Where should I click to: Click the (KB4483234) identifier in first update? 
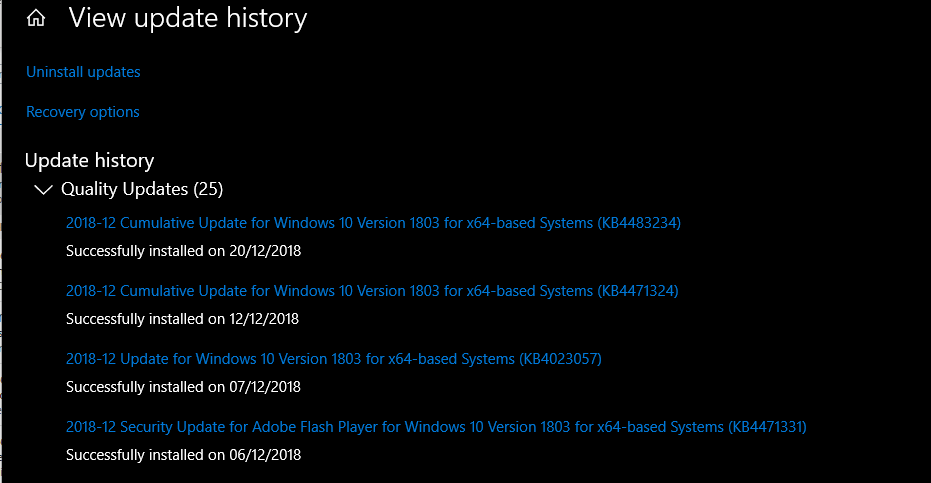(x=639, y=223)
